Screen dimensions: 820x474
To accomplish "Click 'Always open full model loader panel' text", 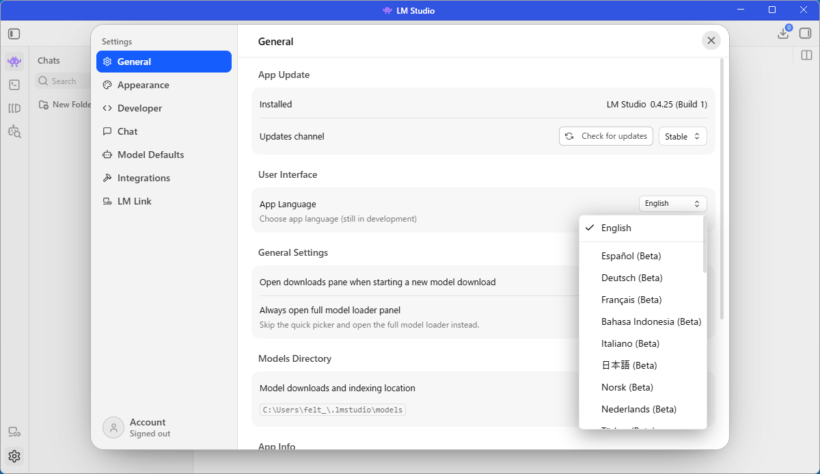I will pyautogui.click(x=330, y=310).
